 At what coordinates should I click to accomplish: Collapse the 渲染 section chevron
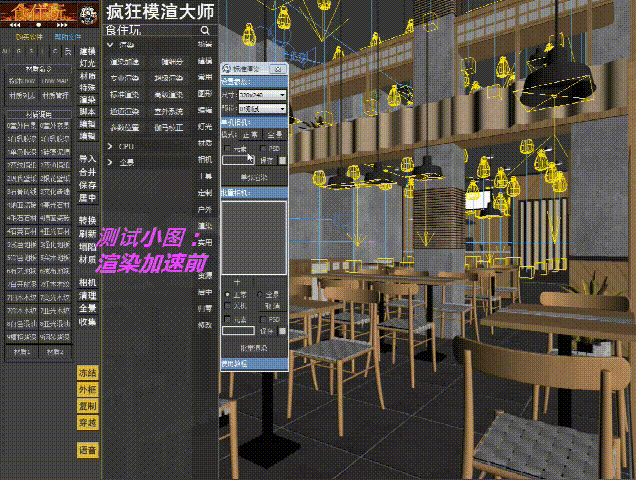[110, 45]
